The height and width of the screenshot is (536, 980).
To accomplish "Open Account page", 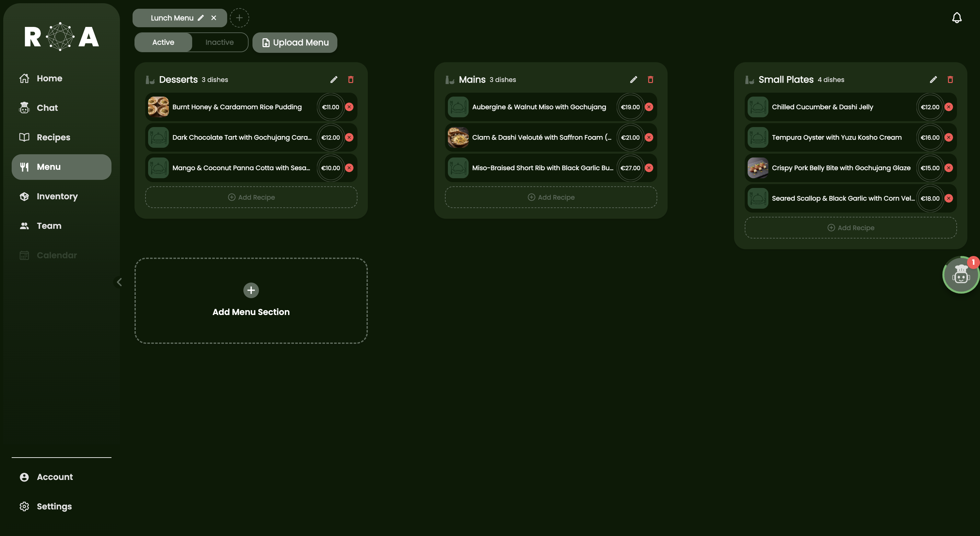I will 61,477.
